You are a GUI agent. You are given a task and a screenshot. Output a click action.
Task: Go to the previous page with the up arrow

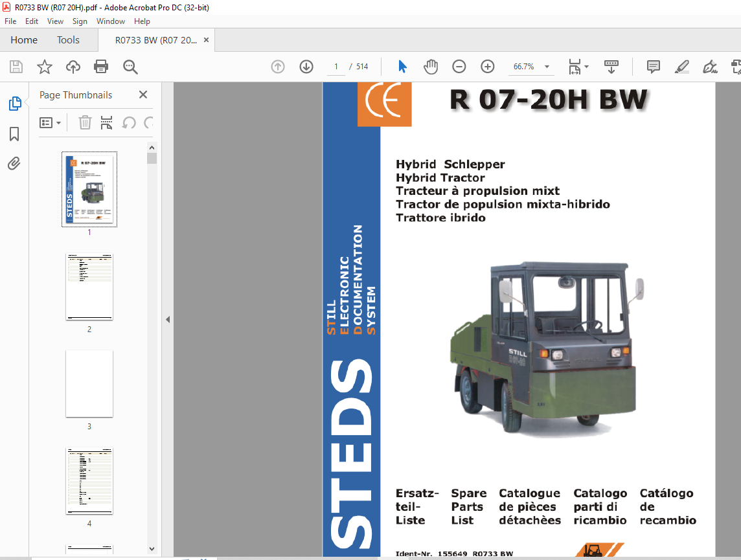pos(278,67)
